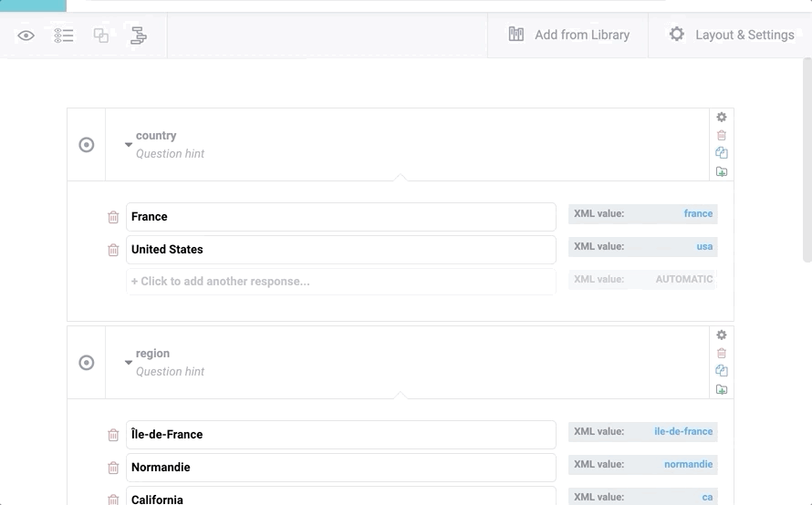Delete the country question via trash icon
This screenshot has width=812, height=505.
tap(722, 135)
